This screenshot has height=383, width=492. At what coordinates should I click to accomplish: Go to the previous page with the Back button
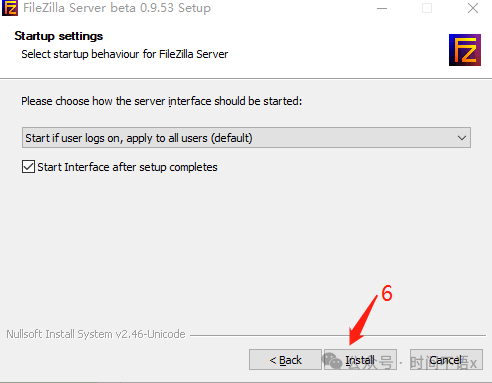coord(285,360)
